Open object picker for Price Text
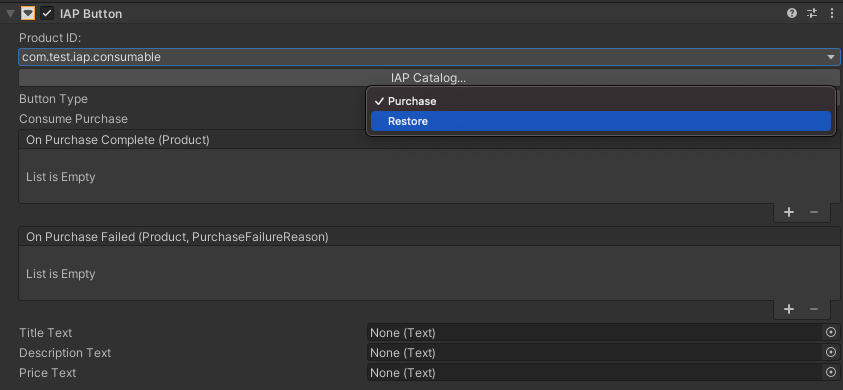843x390 pixels. pos(831,372)
